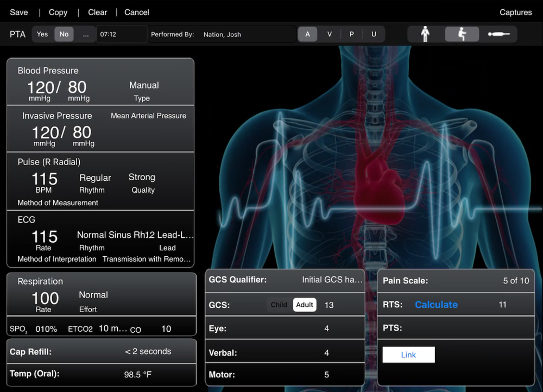Toggle PTA to Yes

tap(42, 34)
